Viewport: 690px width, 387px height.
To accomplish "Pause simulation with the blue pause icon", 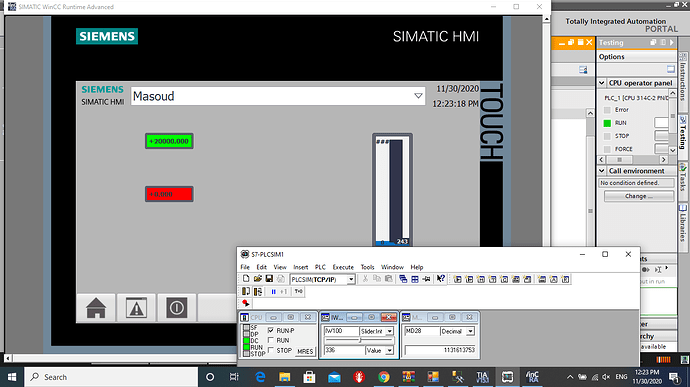I will pyautogui.click(x=273, y=291).
